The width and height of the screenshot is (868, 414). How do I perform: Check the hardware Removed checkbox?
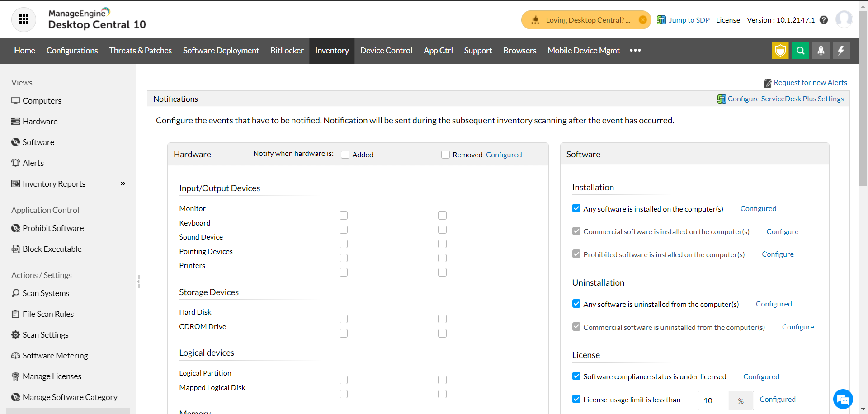point(446,155)
